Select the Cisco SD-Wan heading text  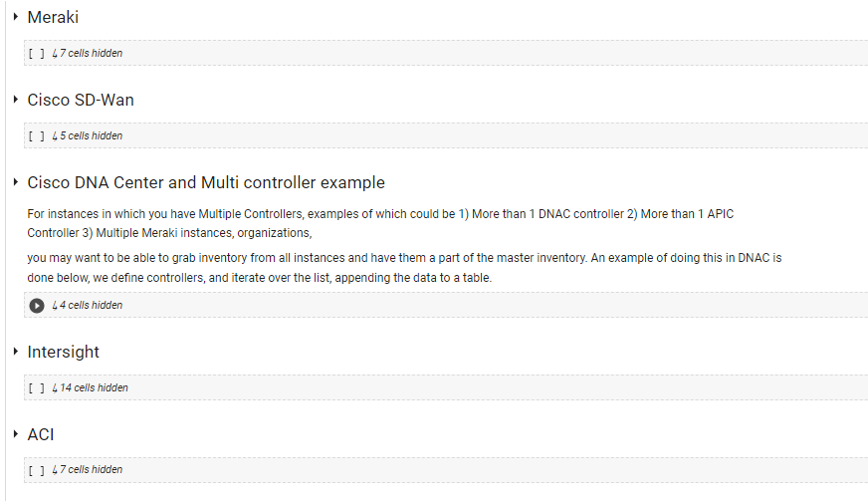point(81,100)
